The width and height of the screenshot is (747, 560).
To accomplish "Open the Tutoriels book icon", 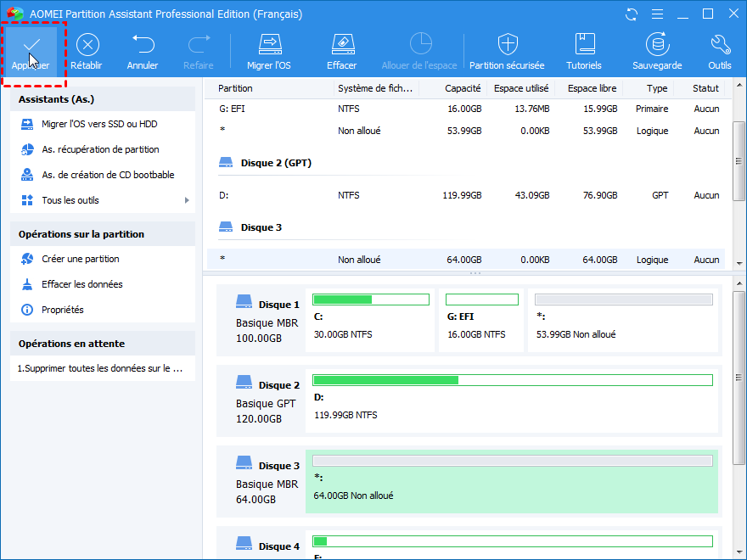I will click(584, 45).
